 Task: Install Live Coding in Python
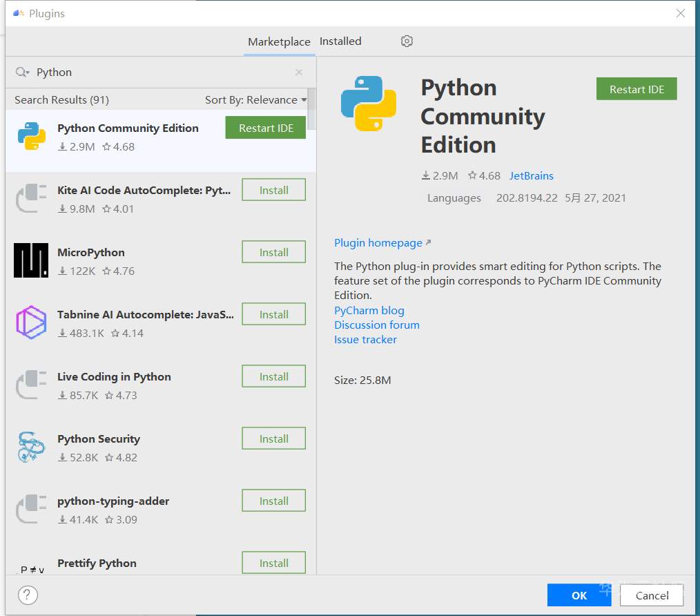pyautogui.click(x=273, y=376)
